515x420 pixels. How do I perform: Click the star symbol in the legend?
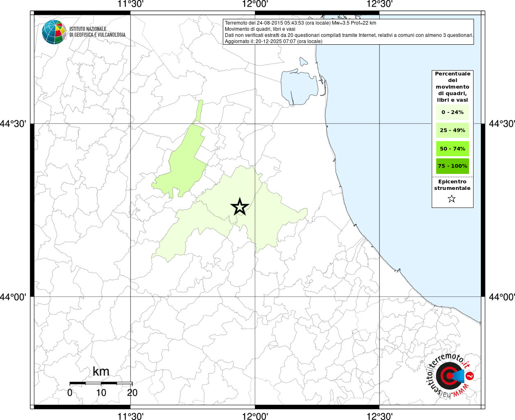452,199
